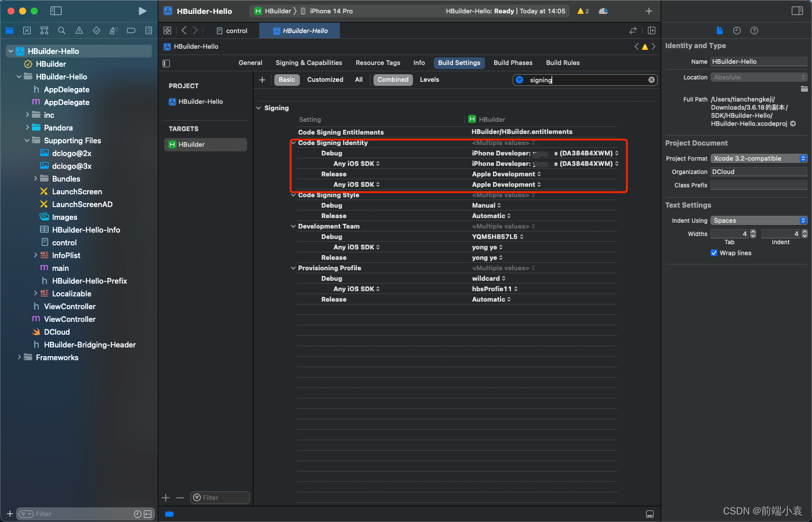
Task: Go back in editor history
Action: (184, 31)
